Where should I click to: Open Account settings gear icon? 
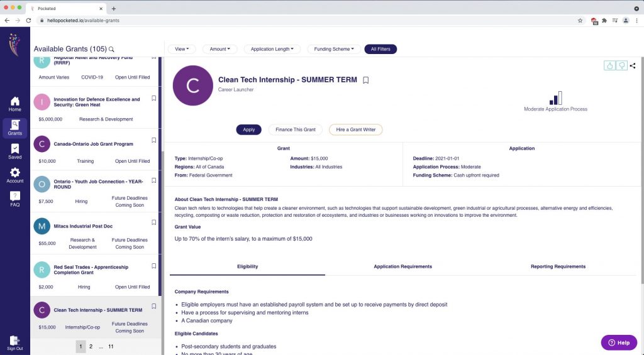15,172
